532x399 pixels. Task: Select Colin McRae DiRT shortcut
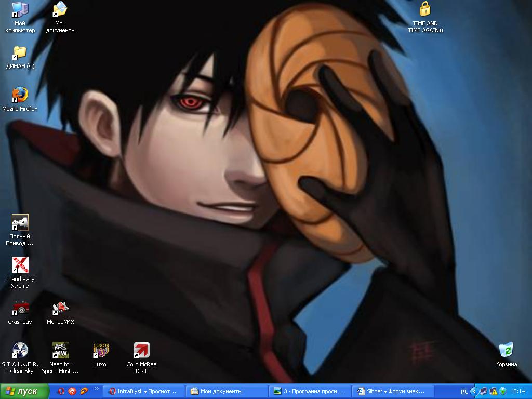click(x=141, y=351)
